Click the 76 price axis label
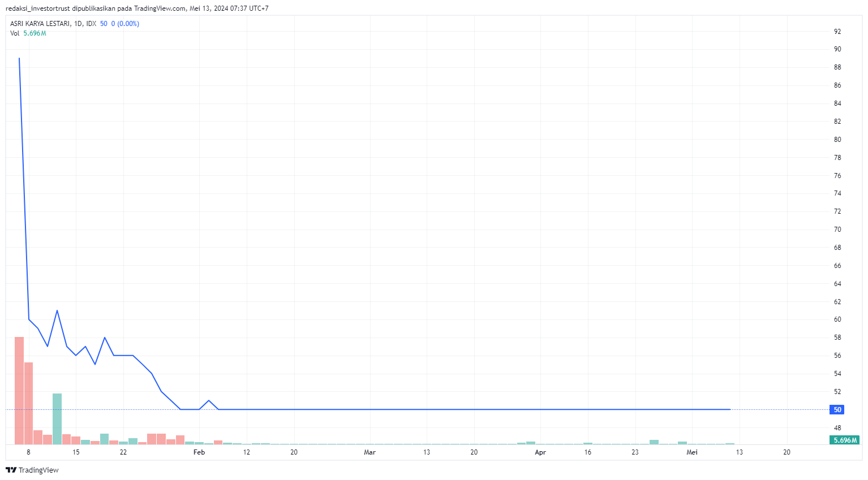Screen dimensions: 868x480 (x=837, y=176)
